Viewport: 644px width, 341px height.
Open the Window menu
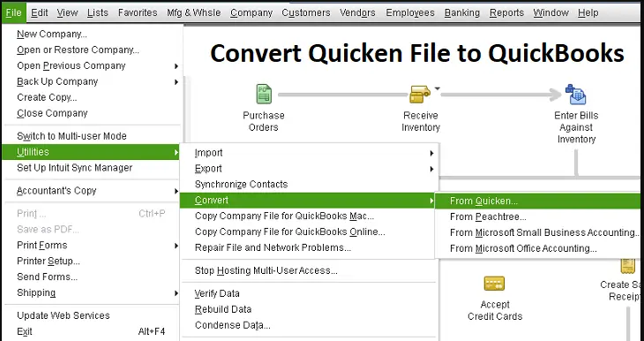(550, 12)
